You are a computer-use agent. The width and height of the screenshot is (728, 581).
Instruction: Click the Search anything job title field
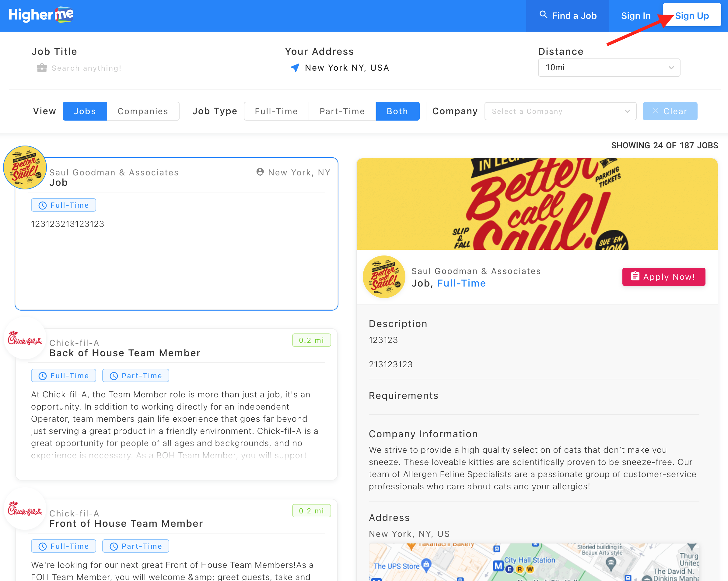[x=87, y=68]
